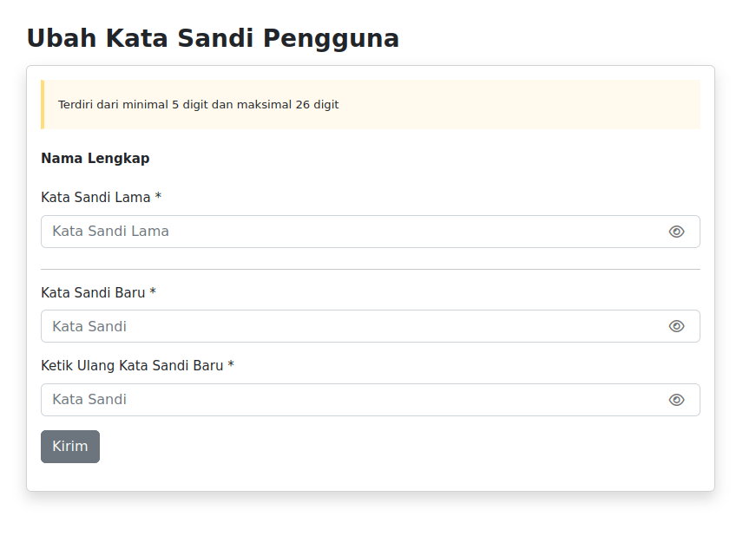The width and height of the screenshot is (756, 536).
Task: Reveal the retyped new password eye icon
Action: 676,400
